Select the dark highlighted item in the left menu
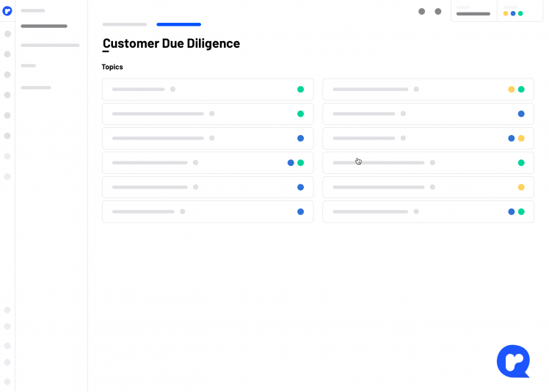The height and width of the screenshot is (392, 549). coord(44,26)
